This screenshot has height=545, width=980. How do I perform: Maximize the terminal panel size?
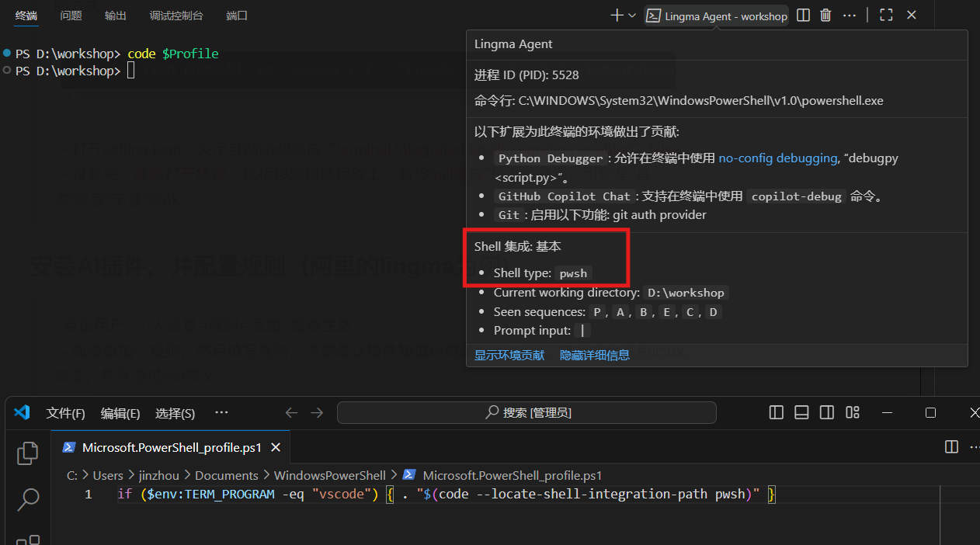click(x=886, y=15)
